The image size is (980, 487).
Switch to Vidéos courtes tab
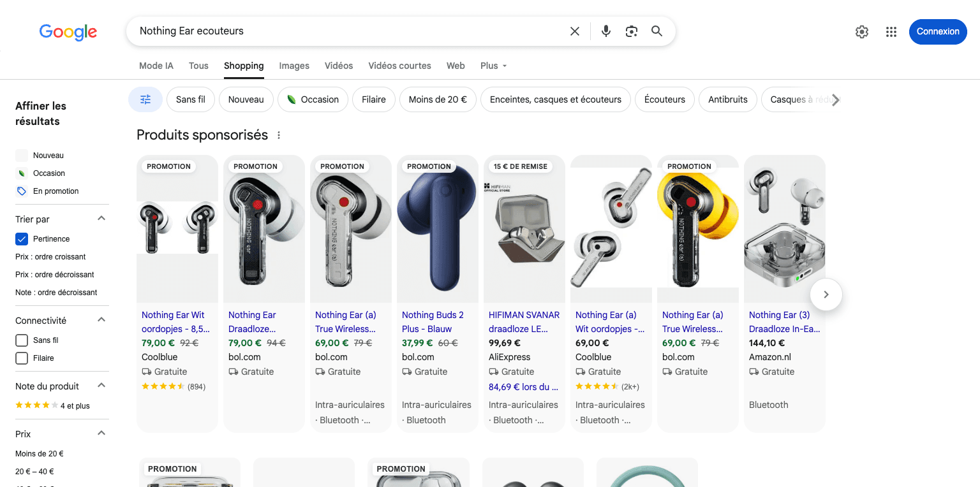click(x=399, y=66)
